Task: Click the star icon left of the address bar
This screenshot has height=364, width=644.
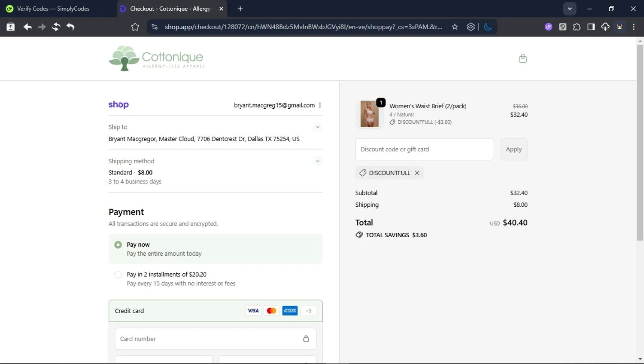Action: (x=135, y=27)
